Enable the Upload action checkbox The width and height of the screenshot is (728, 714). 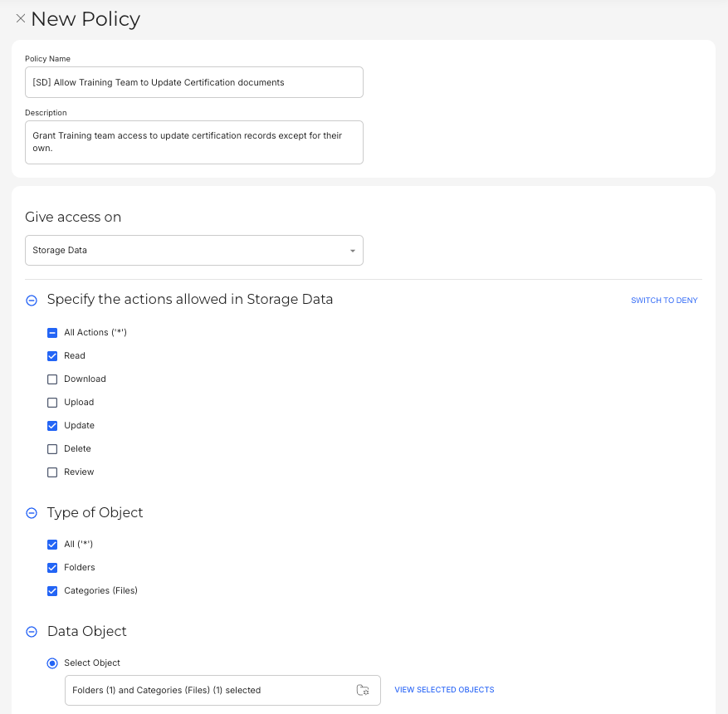pos(52,403)
